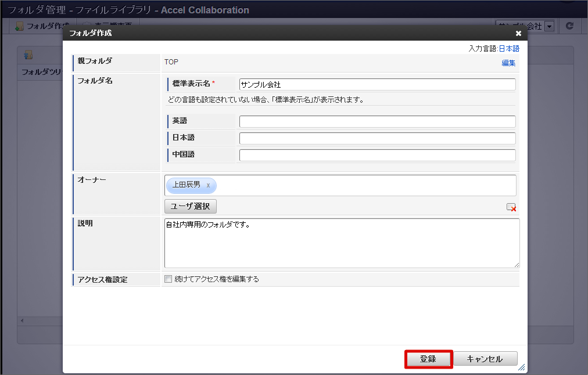Click the オーナー selection box
Viewport: 588px width, 375px height.
pos(340,185)
